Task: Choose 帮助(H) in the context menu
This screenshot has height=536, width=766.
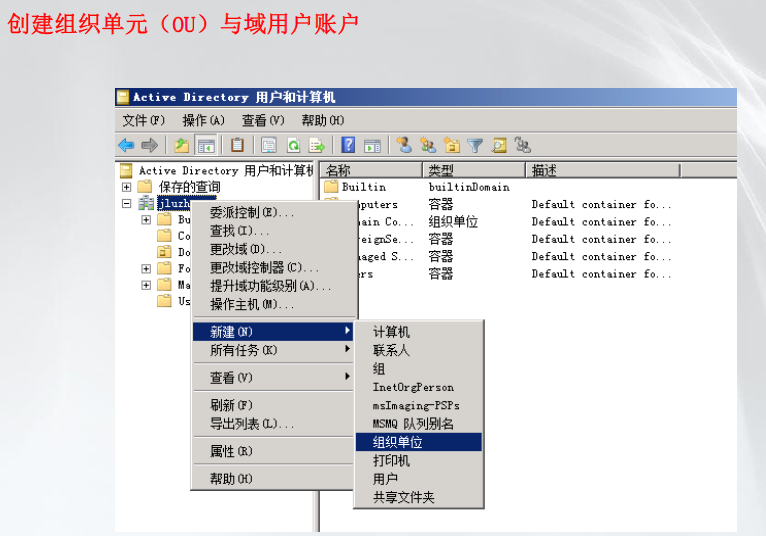Action: coord(274,479)
